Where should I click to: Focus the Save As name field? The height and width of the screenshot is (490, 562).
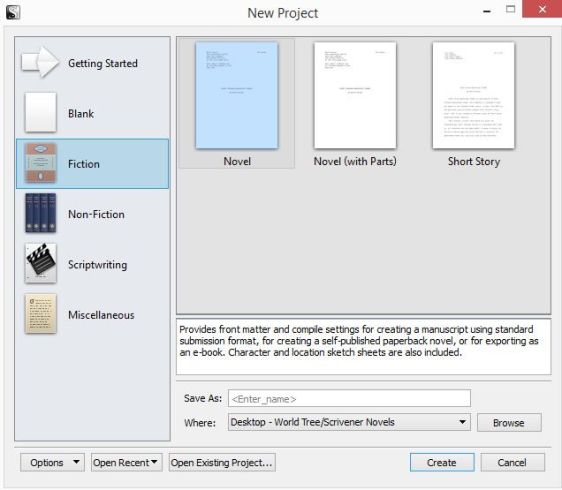pyautogui.click(x=349, y=398)
